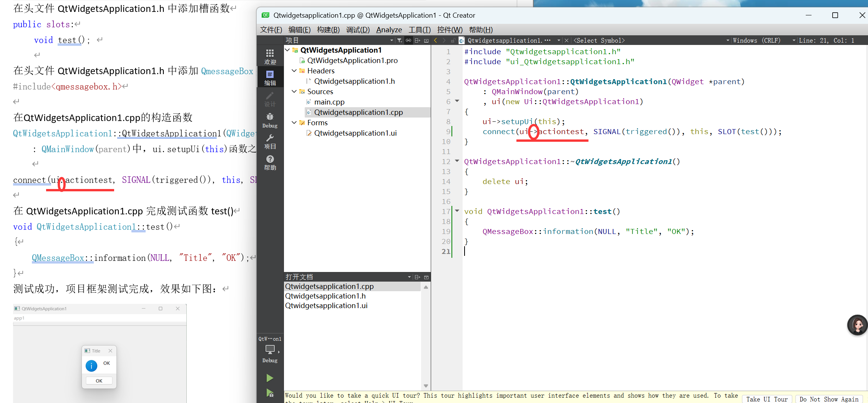The image size is (868, 403).
Task: Click the QtW···on1 target project label
Action: 270,339
